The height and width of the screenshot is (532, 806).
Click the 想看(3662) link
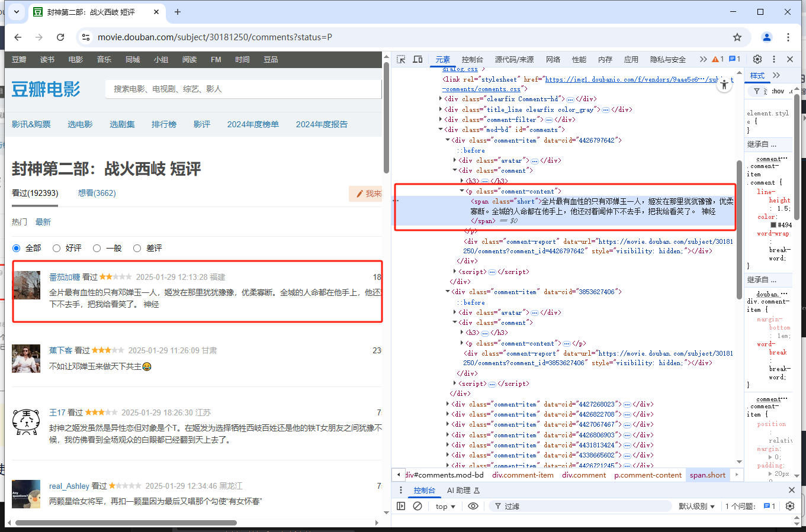tap(97, 193)
